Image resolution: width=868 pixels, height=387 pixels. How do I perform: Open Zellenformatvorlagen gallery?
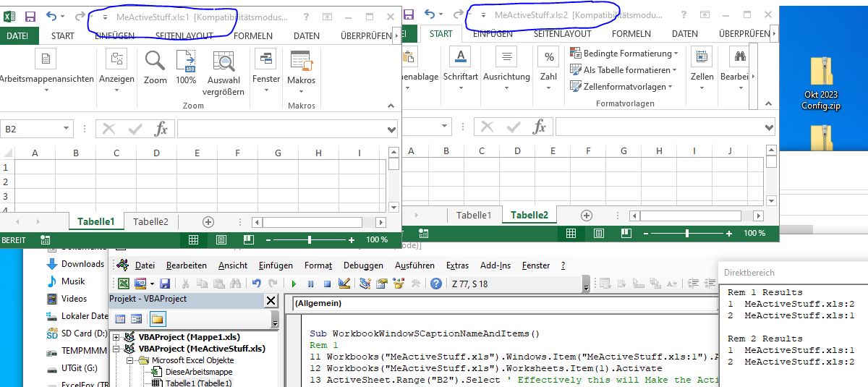(622, 87)
